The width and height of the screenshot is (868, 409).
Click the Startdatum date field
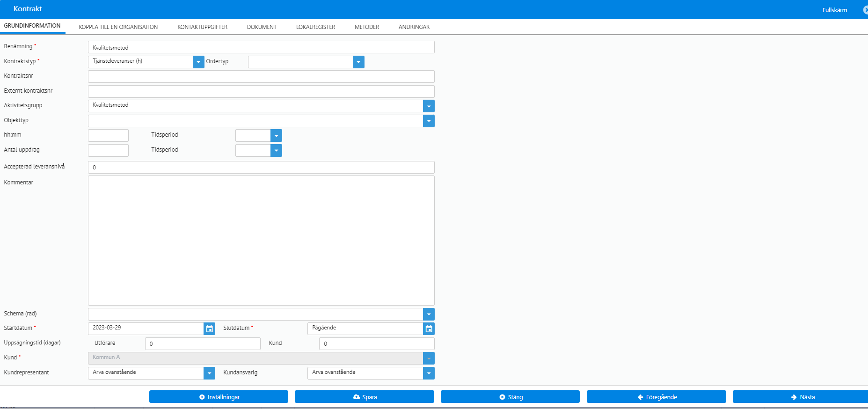tap(146, 329)
